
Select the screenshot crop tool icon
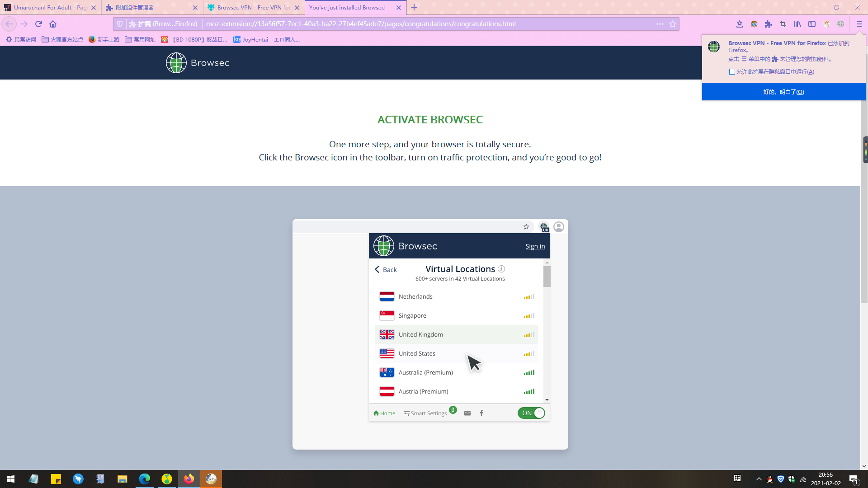[783, 24]
